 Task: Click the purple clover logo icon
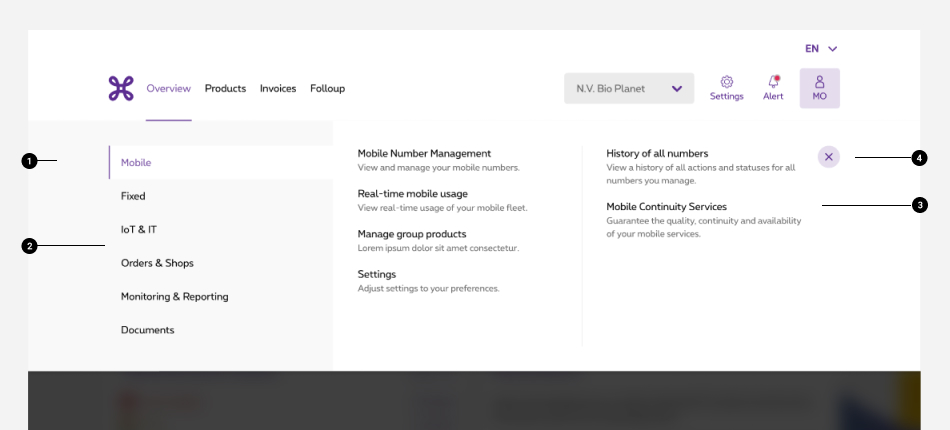[121, 88]
